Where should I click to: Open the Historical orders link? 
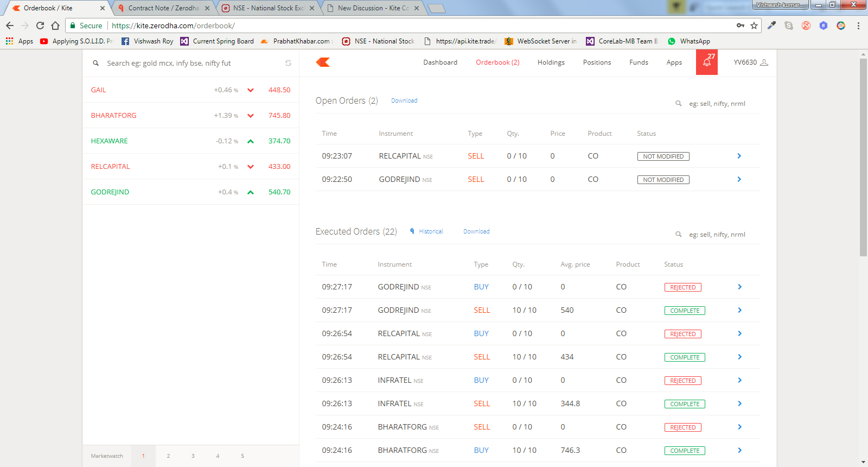pos(431,231)
